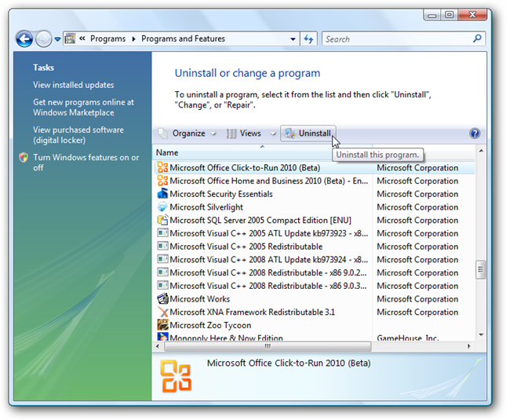Select Programs and Features breadcrumb
Viewport: 506px width, 420px height.
(x=183, y=38)
